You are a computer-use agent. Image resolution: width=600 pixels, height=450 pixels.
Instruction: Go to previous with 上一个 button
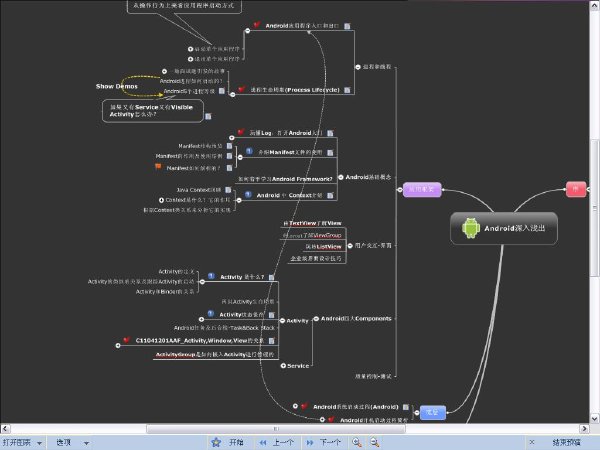click(x=276, y=442)
